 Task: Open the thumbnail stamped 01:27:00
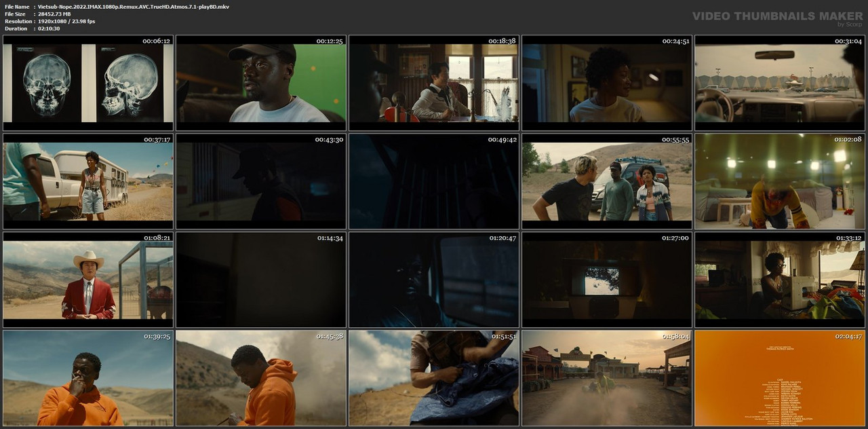pos(607,280)
